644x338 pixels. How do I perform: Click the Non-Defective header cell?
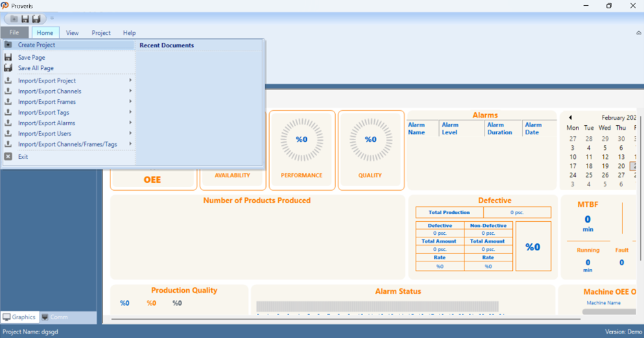488,226
